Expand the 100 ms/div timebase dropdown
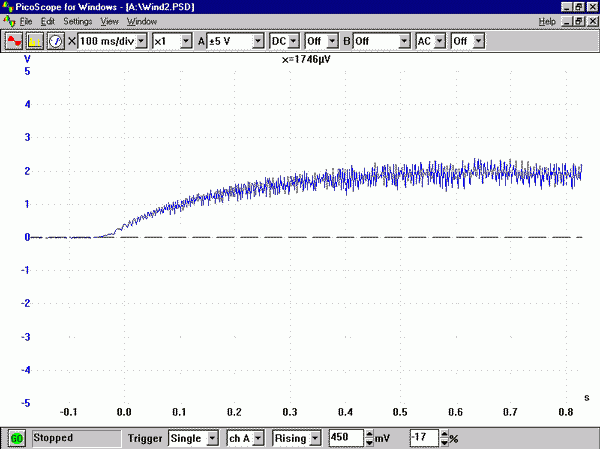 pyautogui.click(x=141, y=41)
